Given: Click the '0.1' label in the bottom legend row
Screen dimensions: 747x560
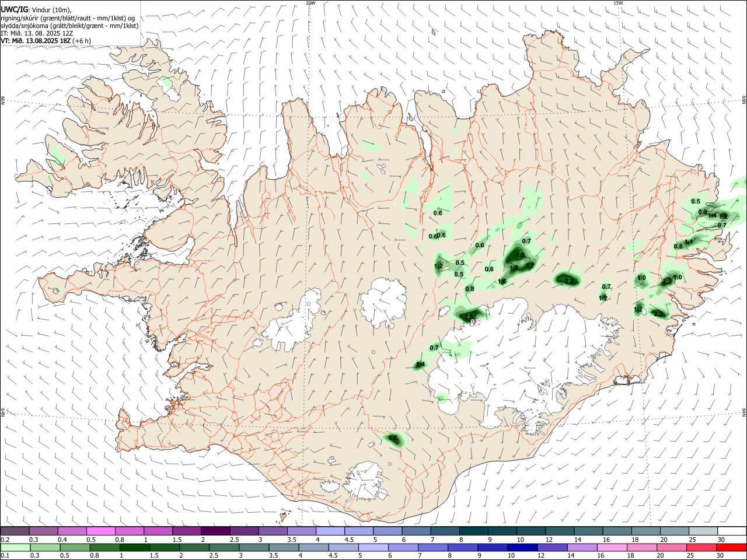Looking at the screenshot, I should click(x=5, y=556).
